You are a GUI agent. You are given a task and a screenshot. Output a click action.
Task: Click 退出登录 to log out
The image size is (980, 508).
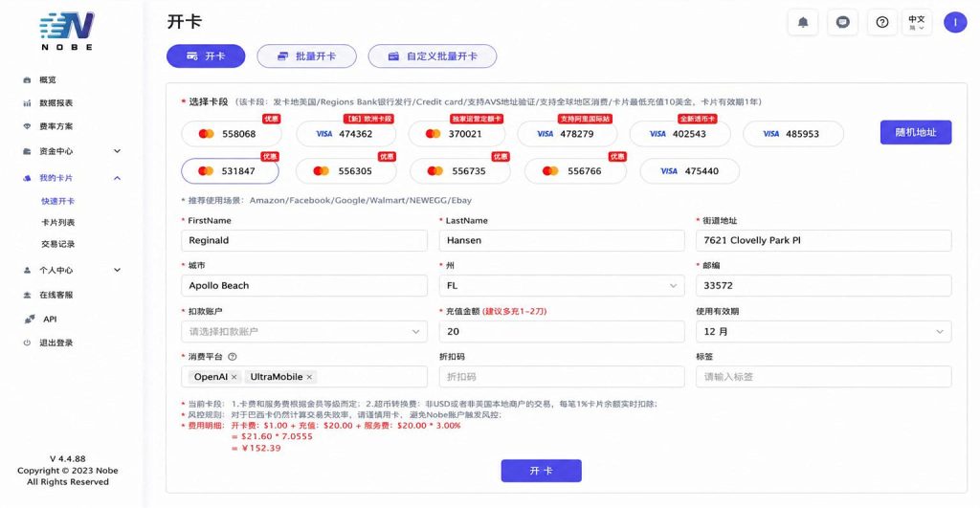(56, 343)
